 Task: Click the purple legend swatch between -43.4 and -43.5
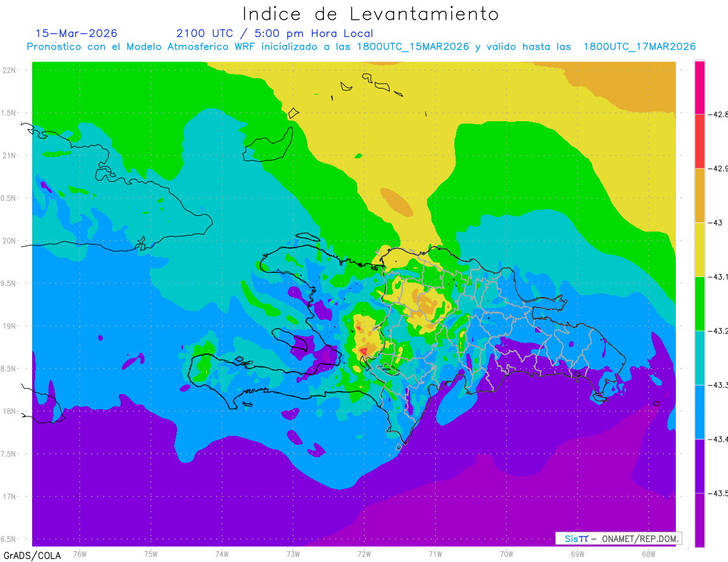[699, 466]
